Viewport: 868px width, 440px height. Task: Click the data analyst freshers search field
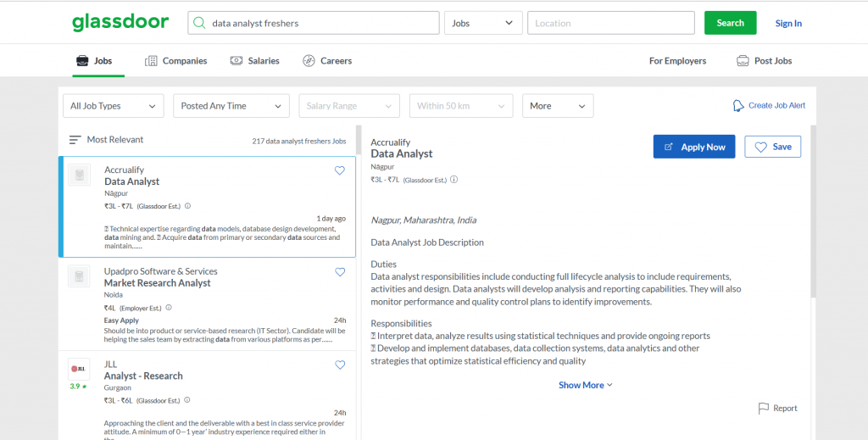(x=314, y=23)
